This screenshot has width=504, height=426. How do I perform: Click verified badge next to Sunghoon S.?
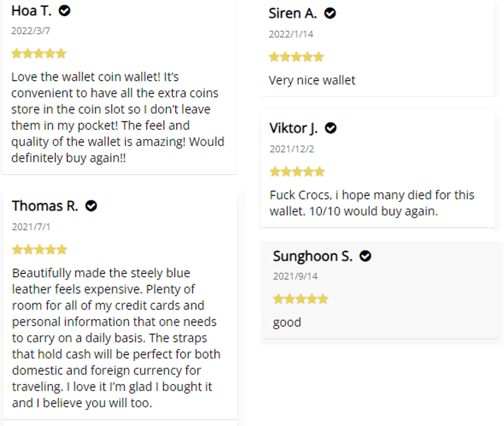coord(366,256)
